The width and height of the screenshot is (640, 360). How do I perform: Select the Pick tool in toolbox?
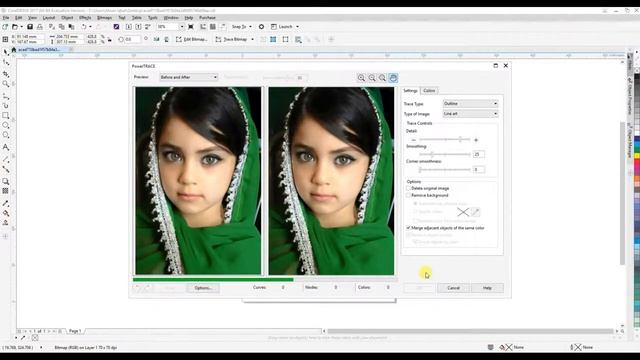click(x=6, y=52)
